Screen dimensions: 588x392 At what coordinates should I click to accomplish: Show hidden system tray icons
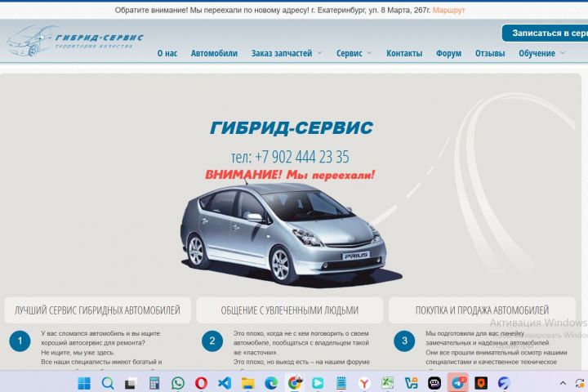(x=563, y=383)
